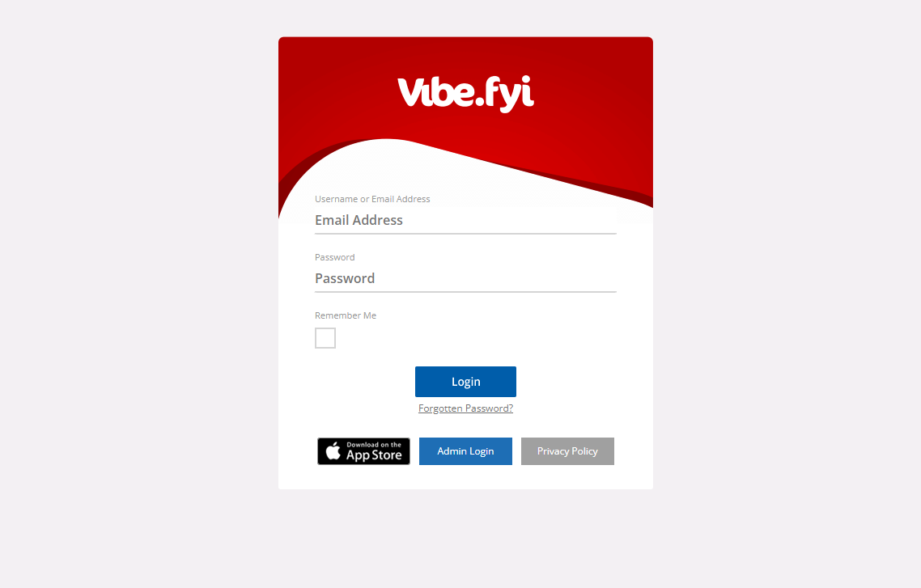Screen dimensions: 921x588
Task: Open the Download on the App Store badge
Action: tap(363, 451)
